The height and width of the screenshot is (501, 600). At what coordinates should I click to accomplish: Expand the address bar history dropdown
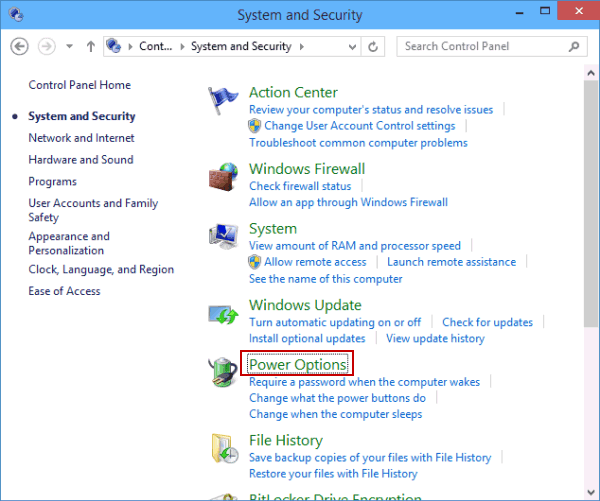click(x=350, y=47)
